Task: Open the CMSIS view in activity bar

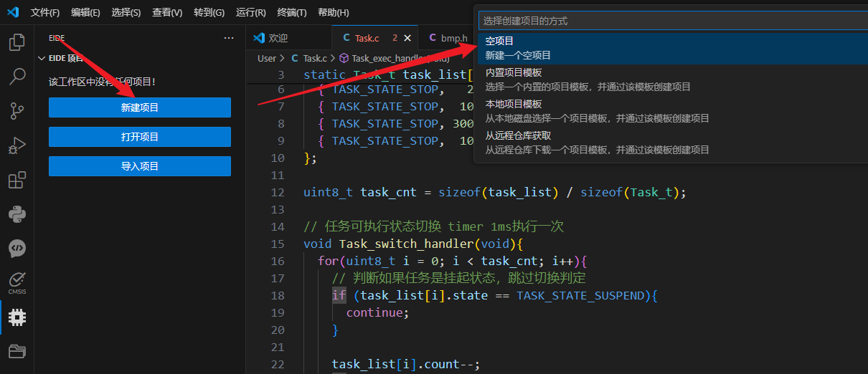Action: click(16, 283)
